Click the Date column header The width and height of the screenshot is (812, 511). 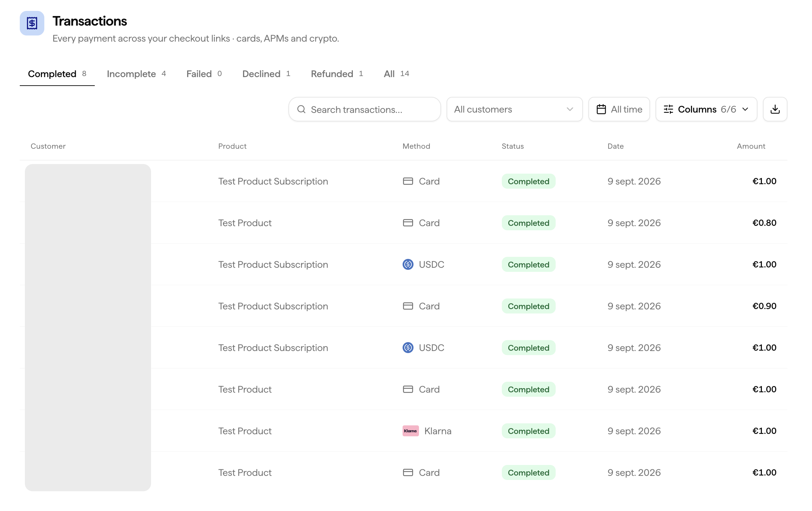click(615, 146)
